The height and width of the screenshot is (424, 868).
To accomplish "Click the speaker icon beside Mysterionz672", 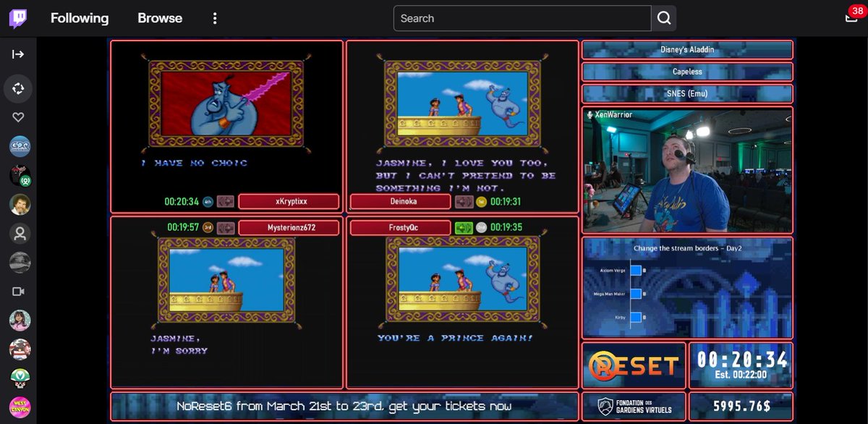I will pyautogui.click(x=226, y=228).
